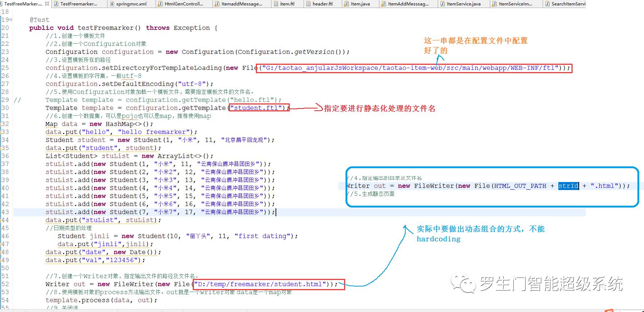Screen dimensions: 644x312
Task: Click setDirectoryForTemplateLoading on line 25
Action: coord(162,68)
